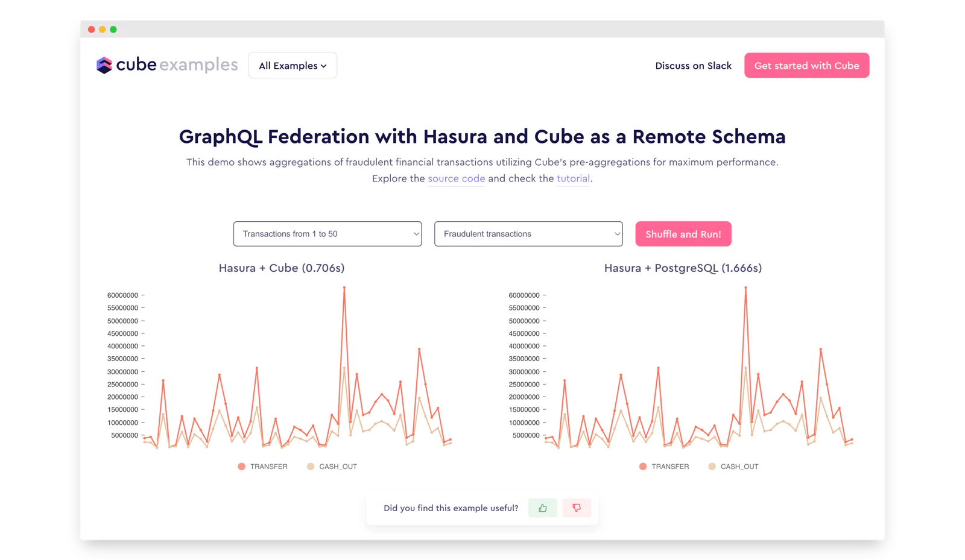Viewport: 965px width, 560px height.
Task: Click the yellow minimize window dot
Action: pyautogui.click(x=103, y=30)
